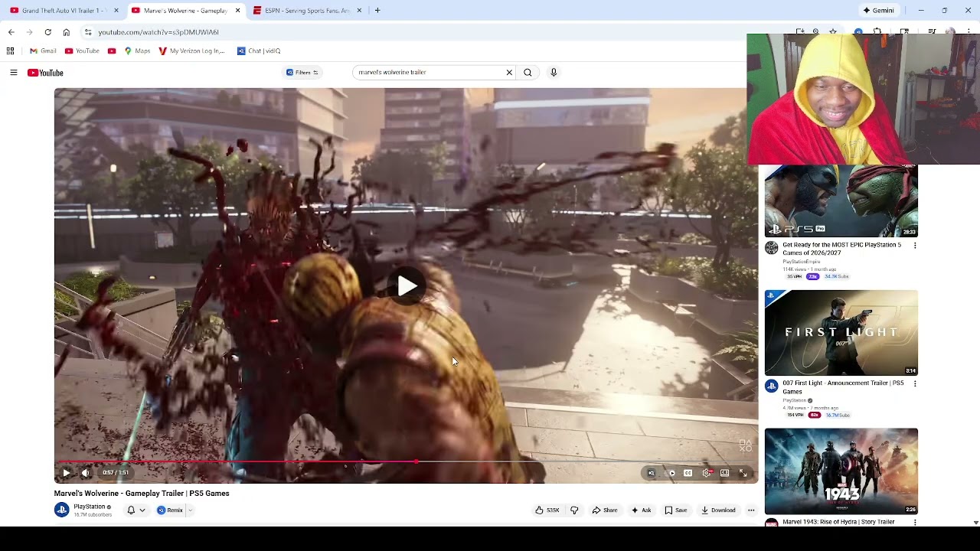The height and width of the screenshot is (551, 980).
Task: Open the Gmail bookmark
Action: pyautogui.click(x=43, y=51)
